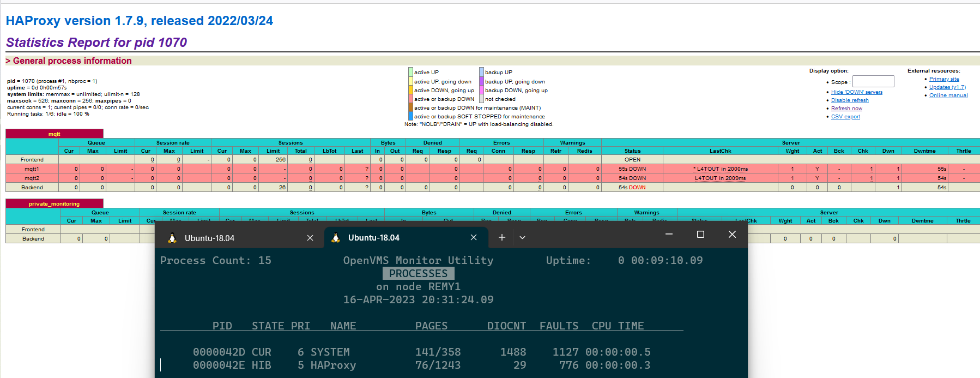
Task: Open the Primary site link
Action: coord(944,79)
